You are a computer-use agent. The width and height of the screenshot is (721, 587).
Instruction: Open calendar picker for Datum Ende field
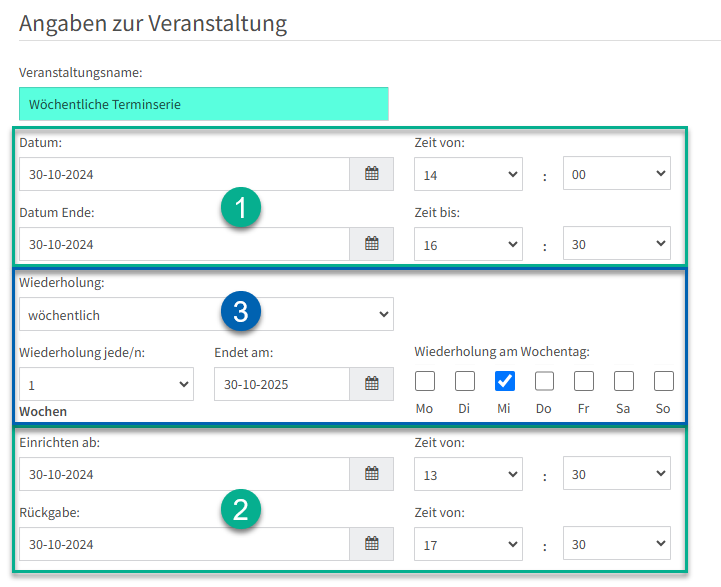point(372,244)
